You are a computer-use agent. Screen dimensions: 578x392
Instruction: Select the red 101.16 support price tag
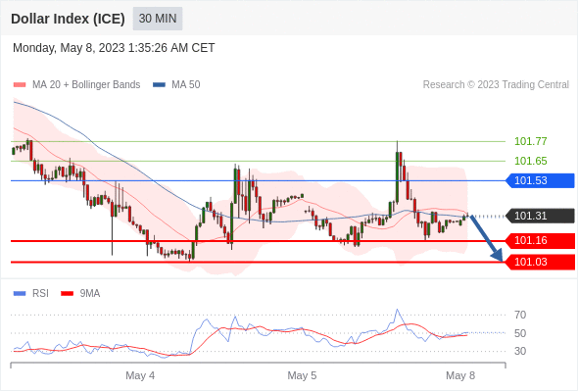[x=541, y=240]
